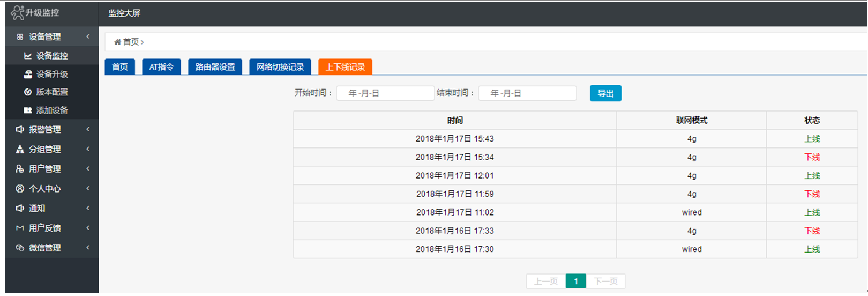868x296 pixels.
Task: Click the 结束时间 date input field
Action: [x=527, y=93]
